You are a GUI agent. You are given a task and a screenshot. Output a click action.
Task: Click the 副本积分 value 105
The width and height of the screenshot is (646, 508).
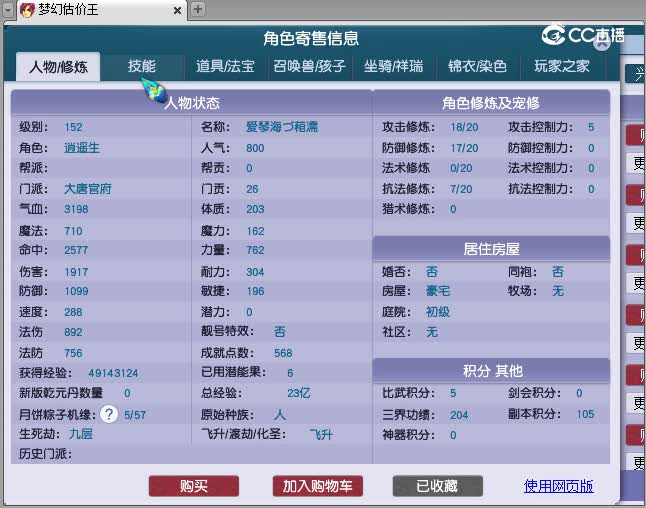coord(585,414)
